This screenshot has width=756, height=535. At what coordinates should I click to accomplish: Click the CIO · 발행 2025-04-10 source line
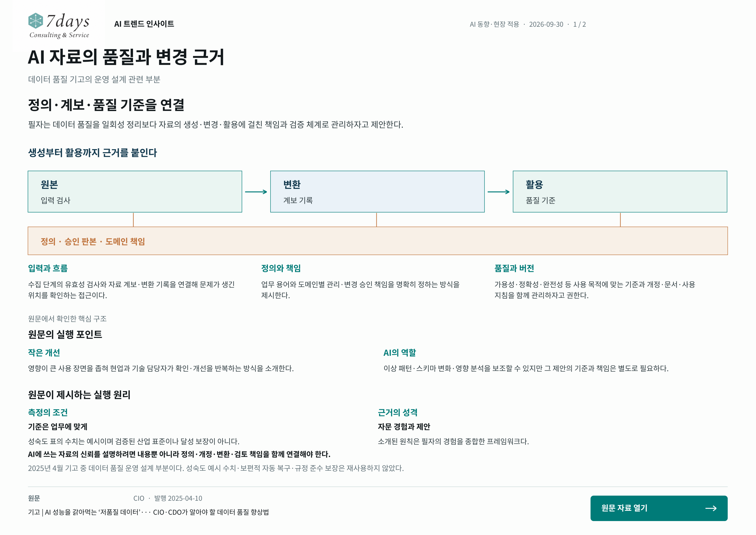tap(168, 498)
